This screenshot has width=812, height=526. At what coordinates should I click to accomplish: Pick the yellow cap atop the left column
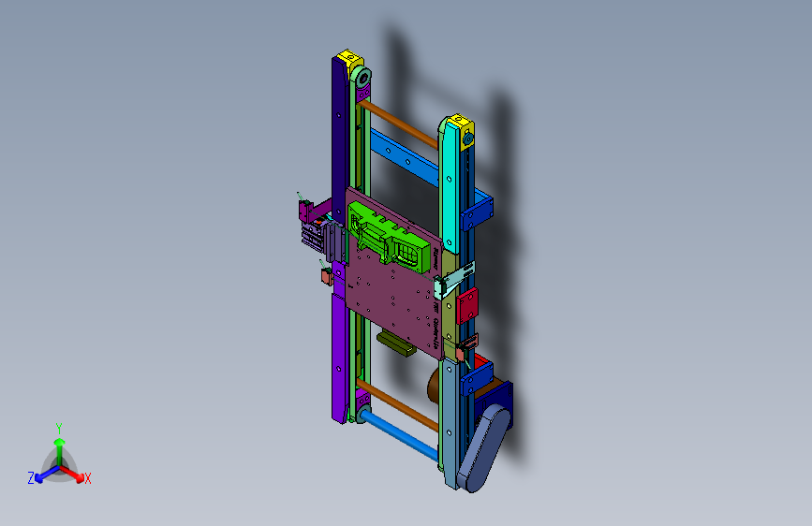point(349,59)
